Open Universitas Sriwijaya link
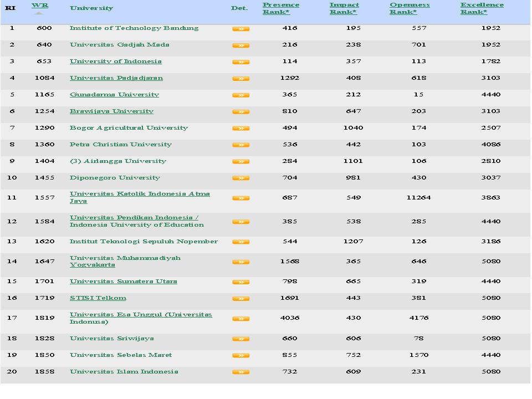This screenshot has height=399, width=532. point(111,338)
